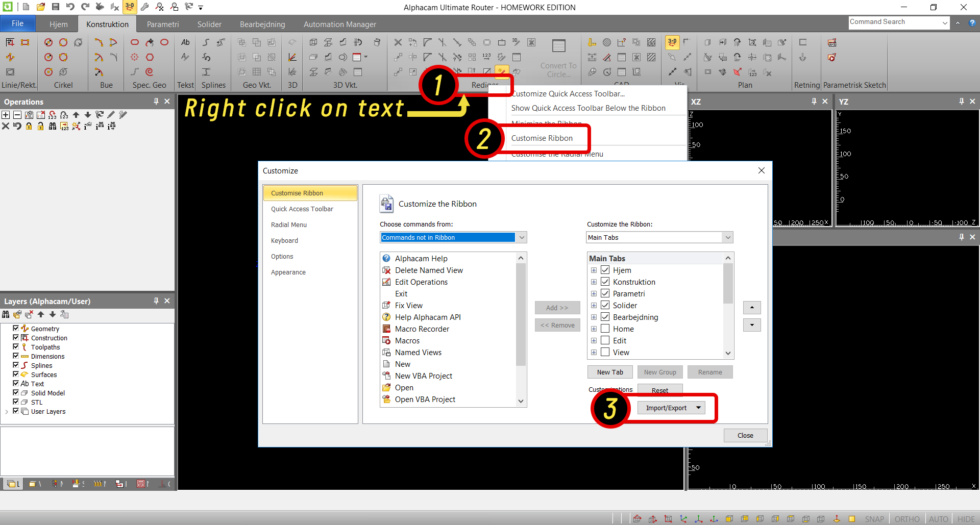Expand the Bearbejdning node in Main Tabs
The height and width of the screenshot is (525, 980).
click(594, 317)
